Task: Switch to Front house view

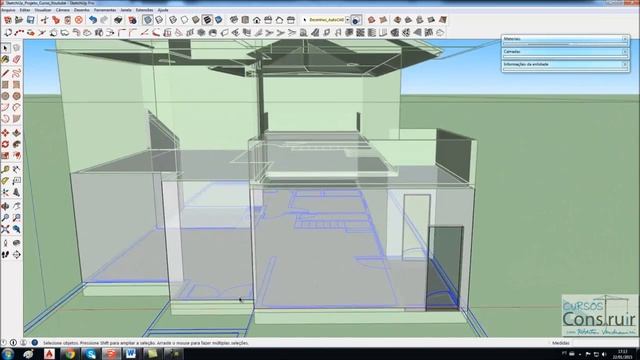Action: (x=257, y=20)
